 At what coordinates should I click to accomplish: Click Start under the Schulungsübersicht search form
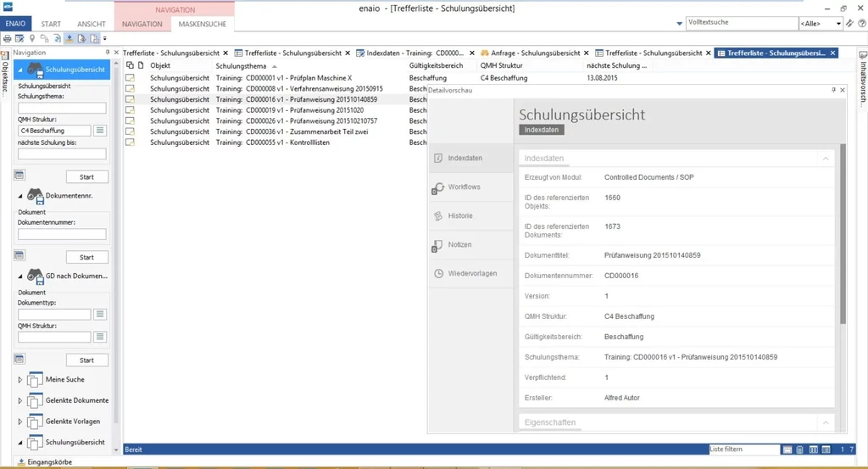pyautogui.click(x=87, y=177)
